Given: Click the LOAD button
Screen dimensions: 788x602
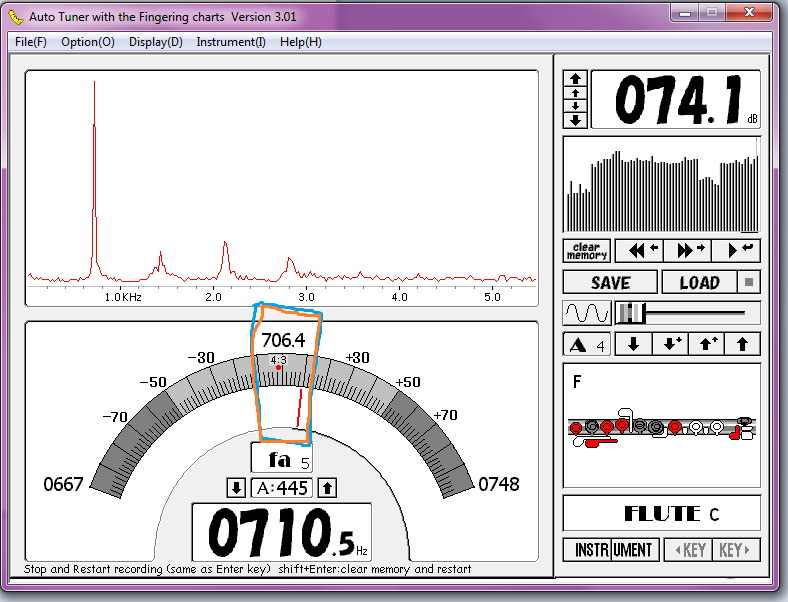Looking at the screenshot, I should 699,282.
